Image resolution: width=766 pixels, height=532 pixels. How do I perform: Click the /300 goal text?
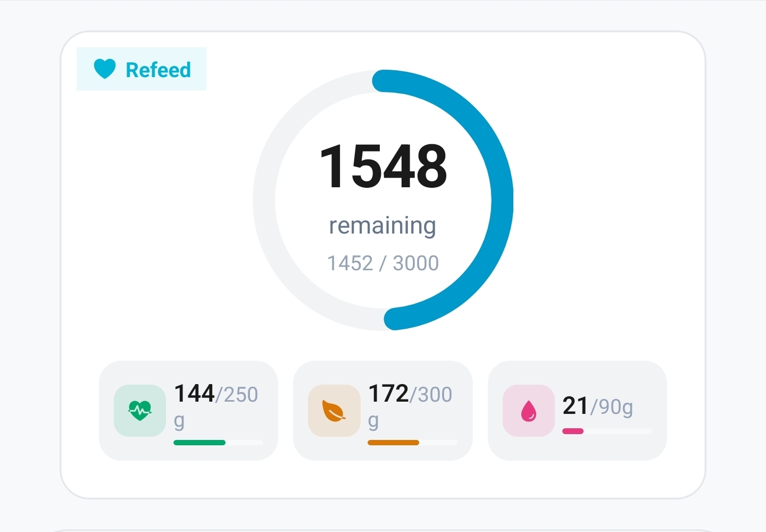(x=431, y=395)
